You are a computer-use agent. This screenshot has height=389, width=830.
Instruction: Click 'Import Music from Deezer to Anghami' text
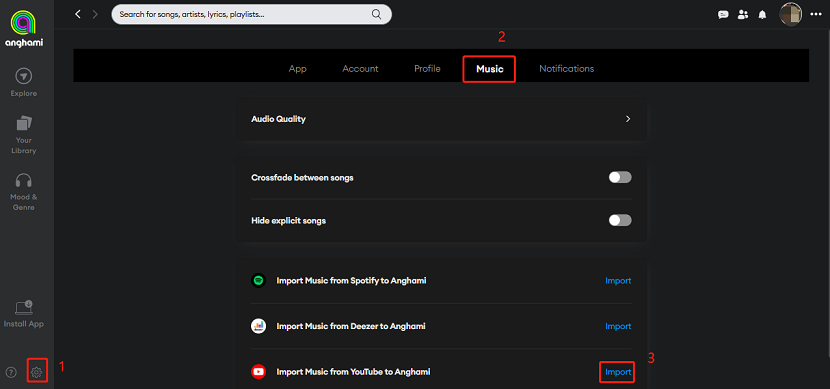pyautogui.click(x=351, y=326)
